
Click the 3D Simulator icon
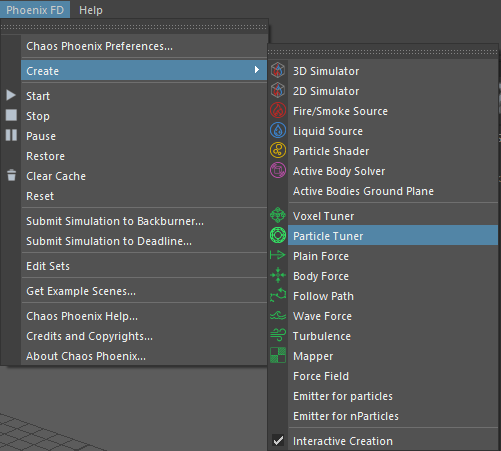(278, 70)
